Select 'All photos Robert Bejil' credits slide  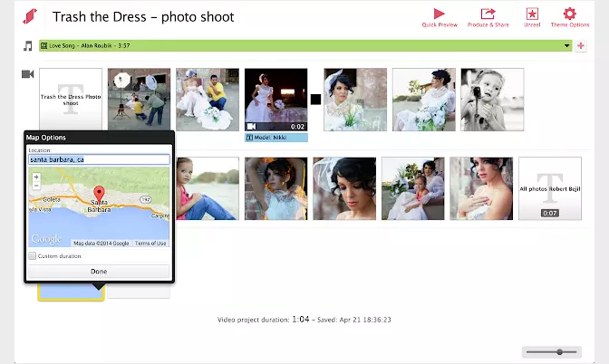pyautogui.click(x=550, y=188)
